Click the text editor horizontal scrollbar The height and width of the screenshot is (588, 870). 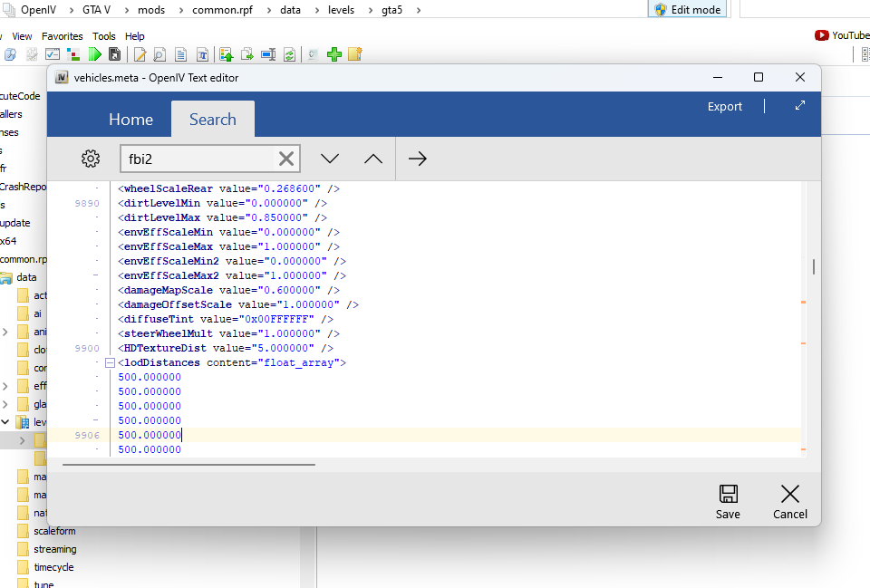coord(188,465)
